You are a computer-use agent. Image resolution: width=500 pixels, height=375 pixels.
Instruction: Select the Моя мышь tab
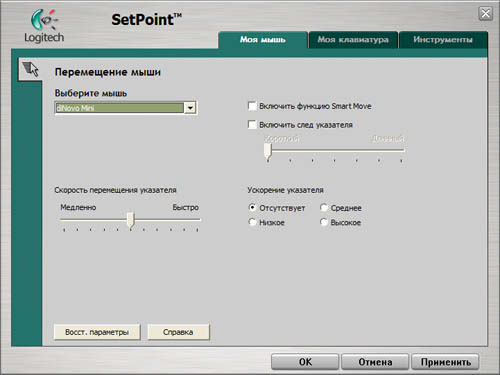pos(263,40)
